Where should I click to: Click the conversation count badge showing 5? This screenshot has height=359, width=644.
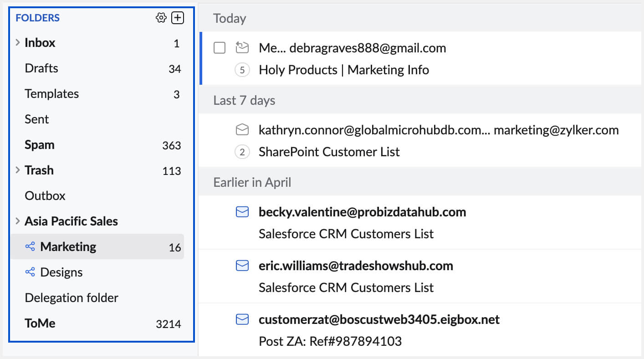(x=242, y=70)
